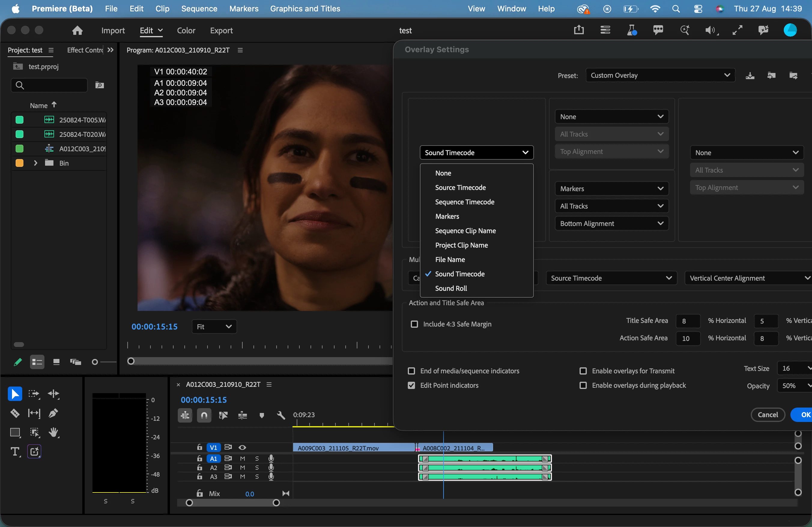Image resolution: width=812 pixels, height=527 pixels.
Task: Select the Razor tool
Action: tap(15, 413)
